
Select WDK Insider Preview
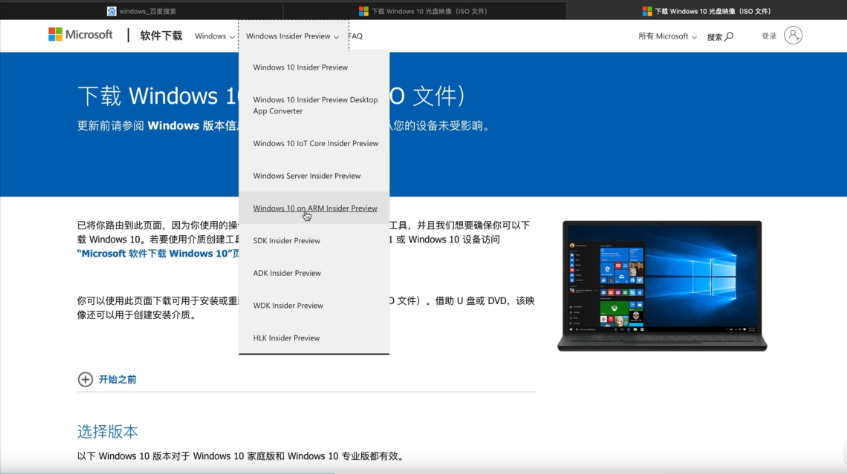tap(314, 305)
